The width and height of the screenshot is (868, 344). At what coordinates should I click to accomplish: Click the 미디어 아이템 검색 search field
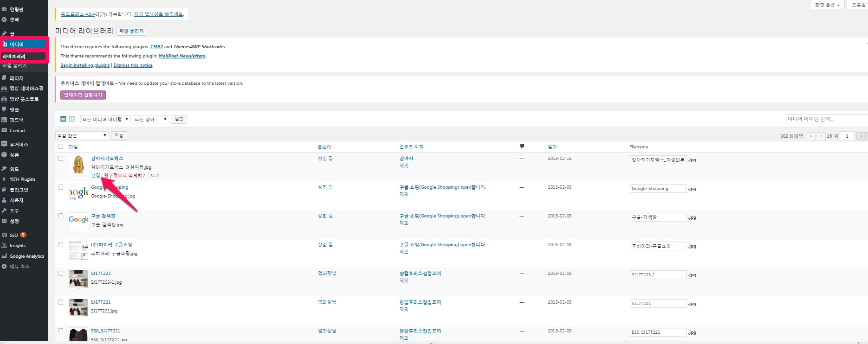click(x=826, y=119)
